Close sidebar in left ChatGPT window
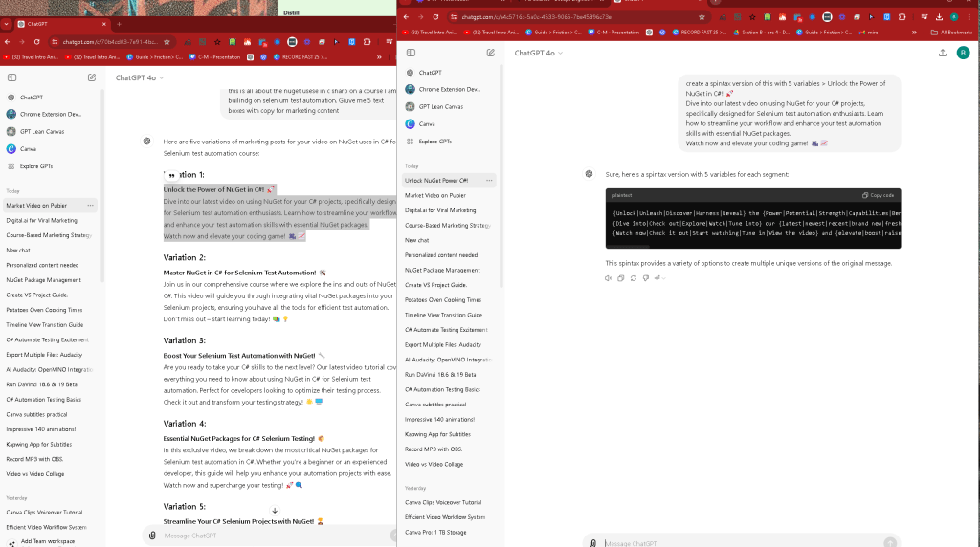This screenshot has height=547, width=980. 11,77
